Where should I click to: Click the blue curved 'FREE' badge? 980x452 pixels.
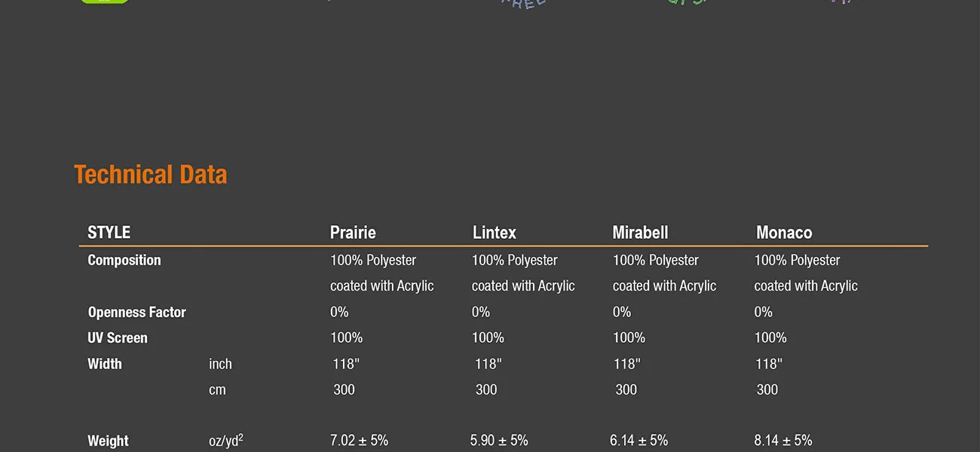523,3
